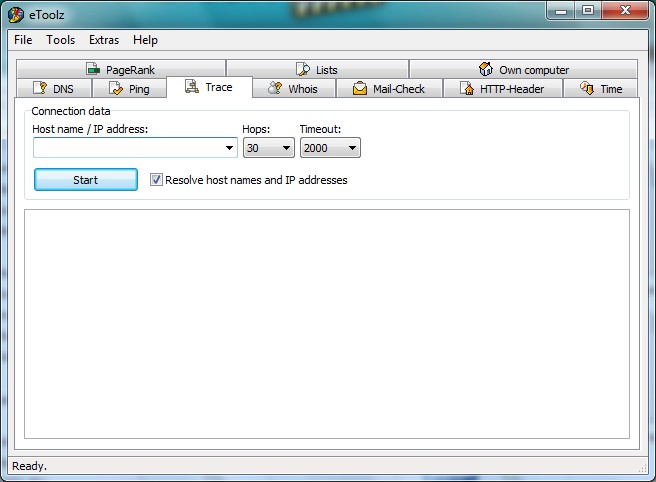Click the Connection data group label
This screenshot has height=482, width=656.
coord(71,111)
